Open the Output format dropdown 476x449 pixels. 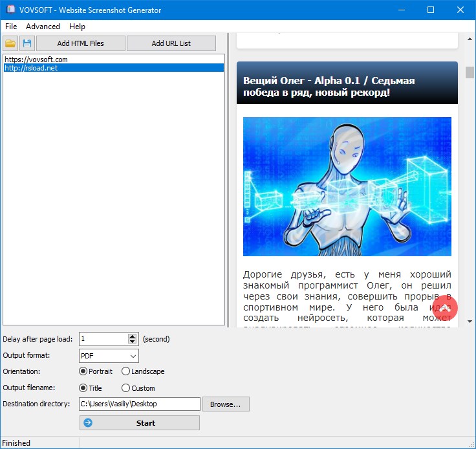click(109, 356)
